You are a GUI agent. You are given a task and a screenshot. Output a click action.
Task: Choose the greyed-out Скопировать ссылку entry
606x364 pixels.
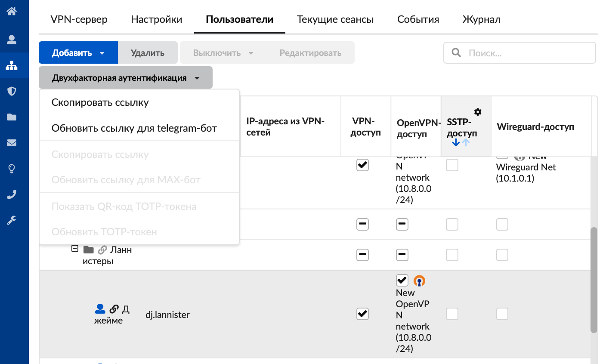pos(139,154)
